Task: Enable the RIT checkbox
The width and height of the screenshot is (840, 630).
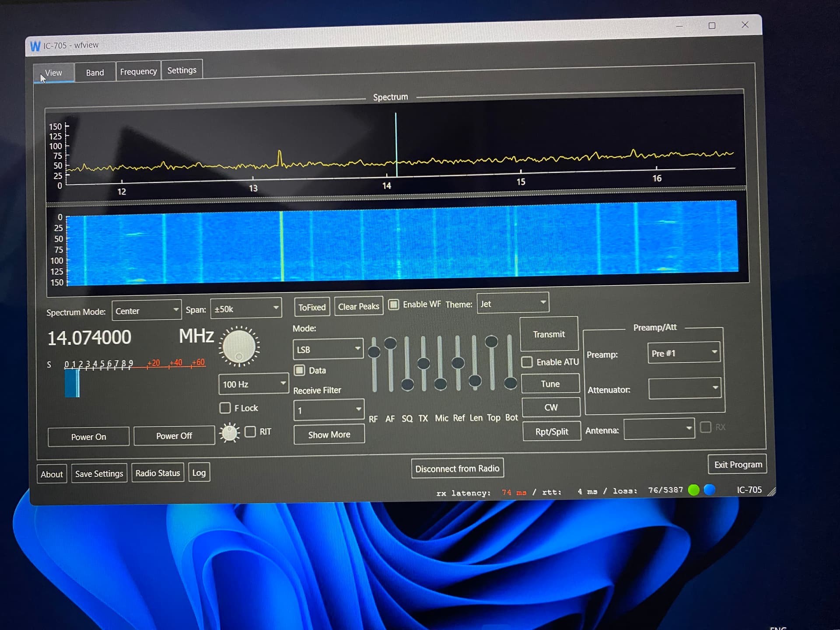Action: point(250,432)
